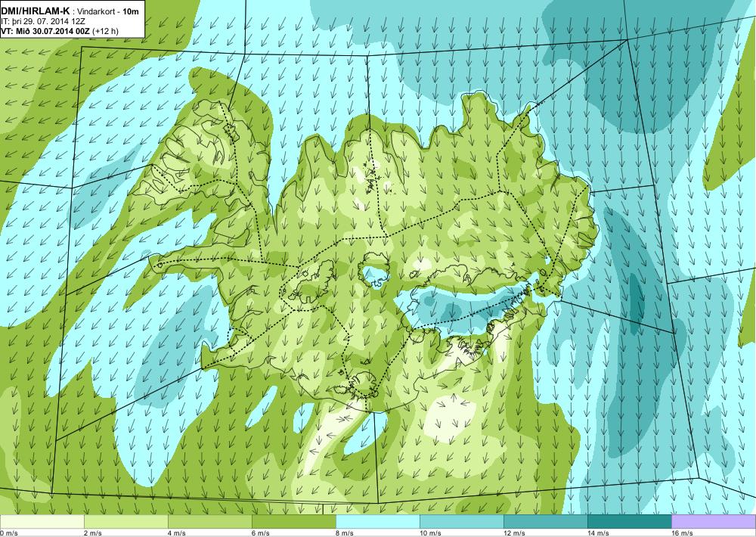This screenshot has width=756, height=537.
Task: Click the '6 m/s' legend label
Action: 260,533
